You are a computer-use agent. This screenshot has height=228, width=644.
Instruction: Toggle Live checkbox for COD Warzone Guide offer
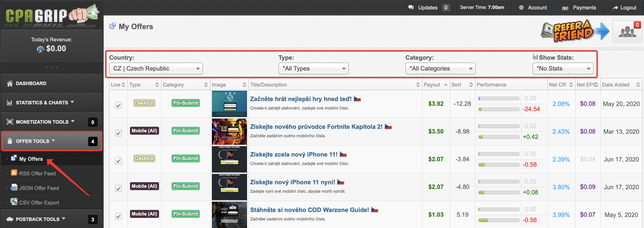tap(118, 216)
